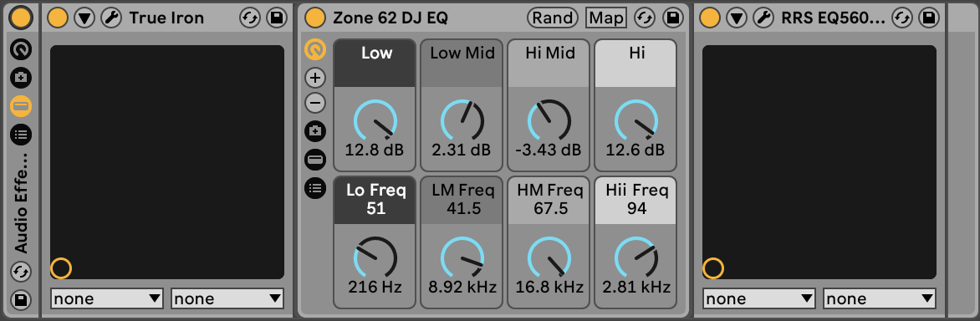Toggle RRS EQ560 device on/off
Viewport: 980px width, 321px height.
[710, 18]
